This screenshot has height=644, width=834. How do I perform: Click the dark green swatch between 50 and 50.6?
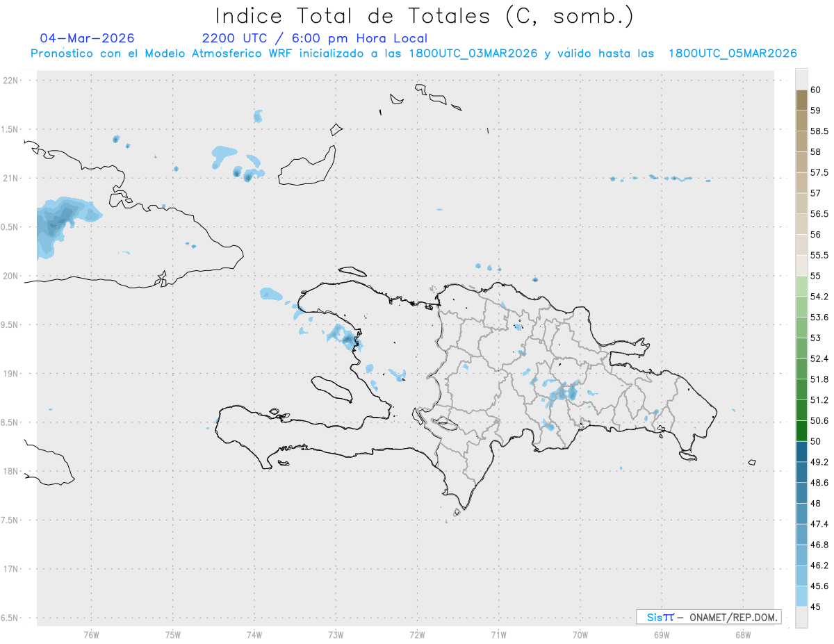[x=801, y=431]
